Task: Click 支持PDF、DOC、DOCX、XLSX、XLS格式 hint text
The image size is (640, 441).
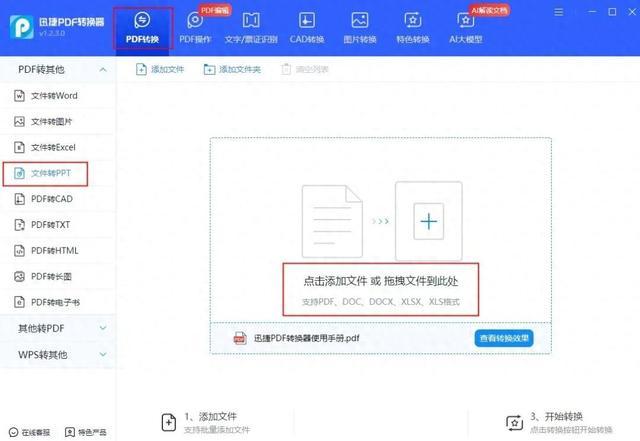Action: [380, 302]
